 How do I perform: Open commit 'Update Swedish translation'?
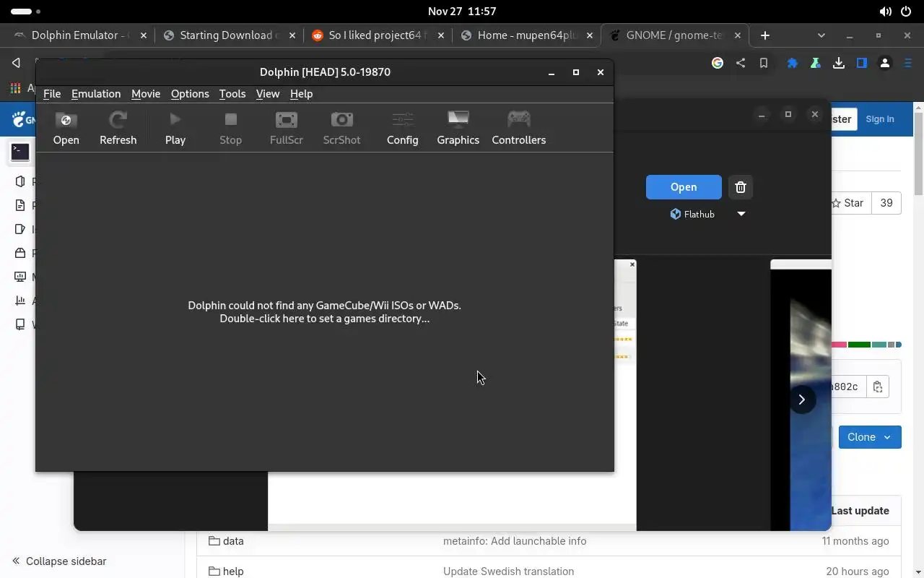pos(509,571)
